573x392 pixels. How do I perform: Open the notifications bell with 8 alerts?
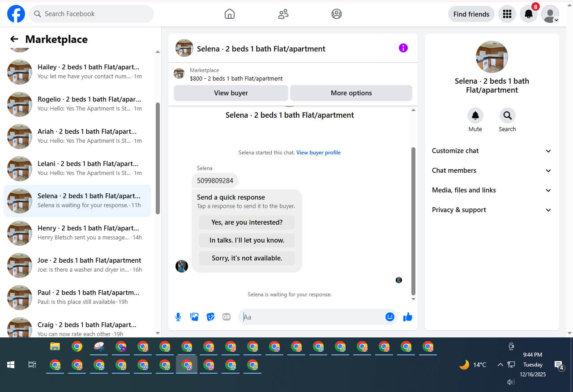pos(529,14)
